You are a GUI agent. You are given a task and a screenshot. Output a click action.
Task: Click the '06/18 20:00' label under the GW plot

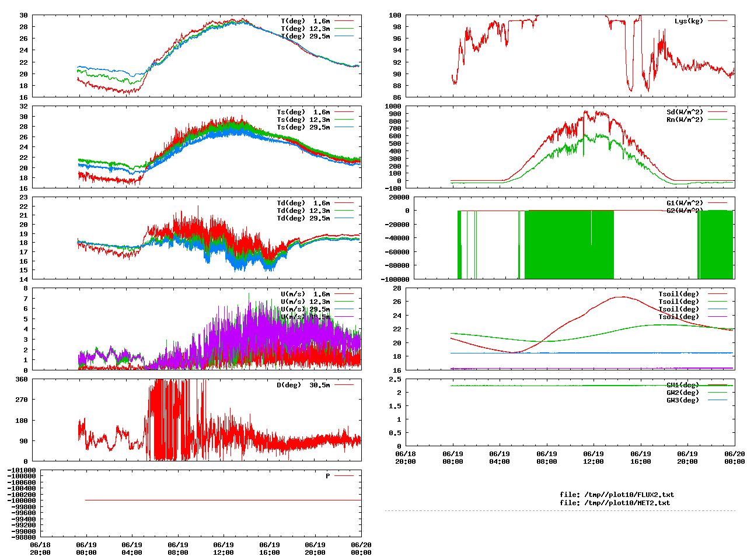(x=406, y=457)
